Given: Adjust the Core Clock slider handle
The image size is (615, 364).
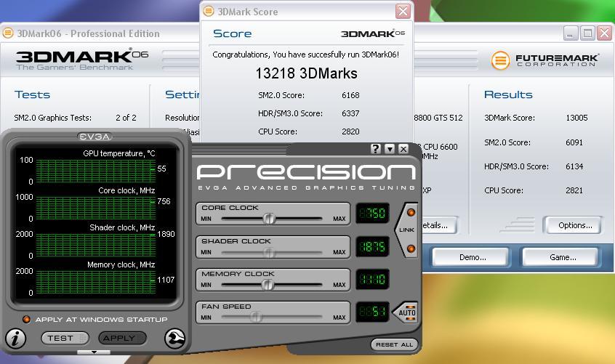Looking at the screenshot, I should tap(269, 218).
